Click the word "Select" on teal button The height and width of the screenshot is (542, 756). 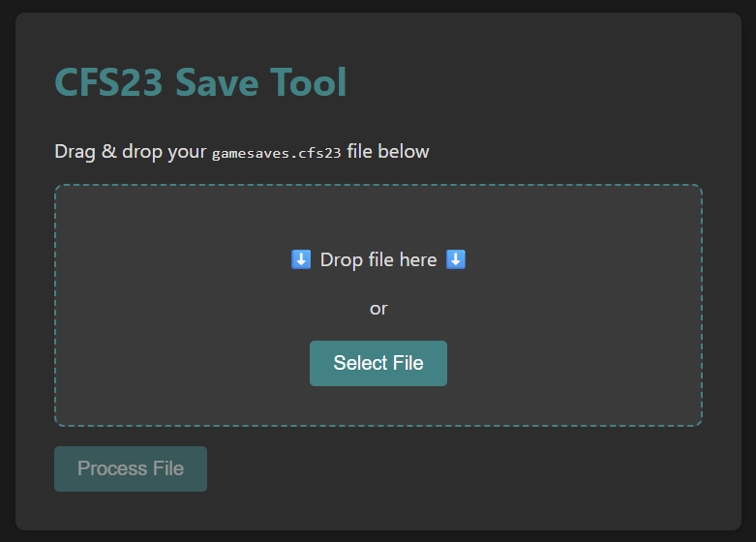tap(361, 363)
